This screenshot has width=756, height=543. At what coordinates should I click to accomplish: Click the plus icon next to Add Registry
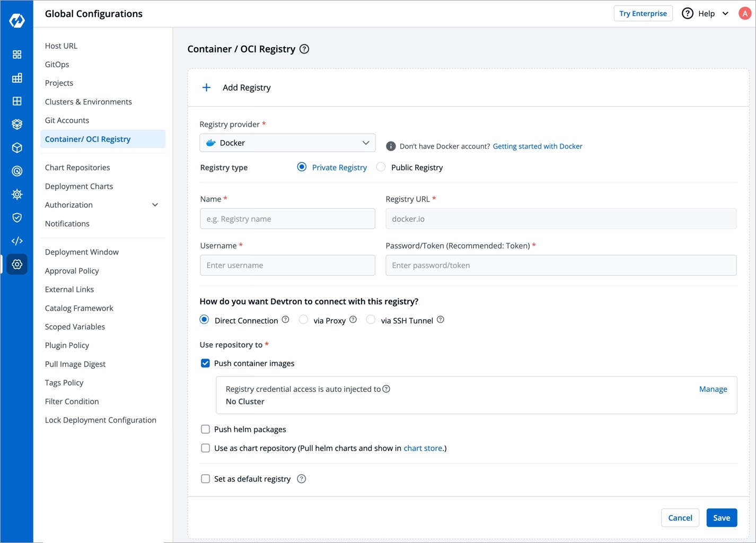207,87
